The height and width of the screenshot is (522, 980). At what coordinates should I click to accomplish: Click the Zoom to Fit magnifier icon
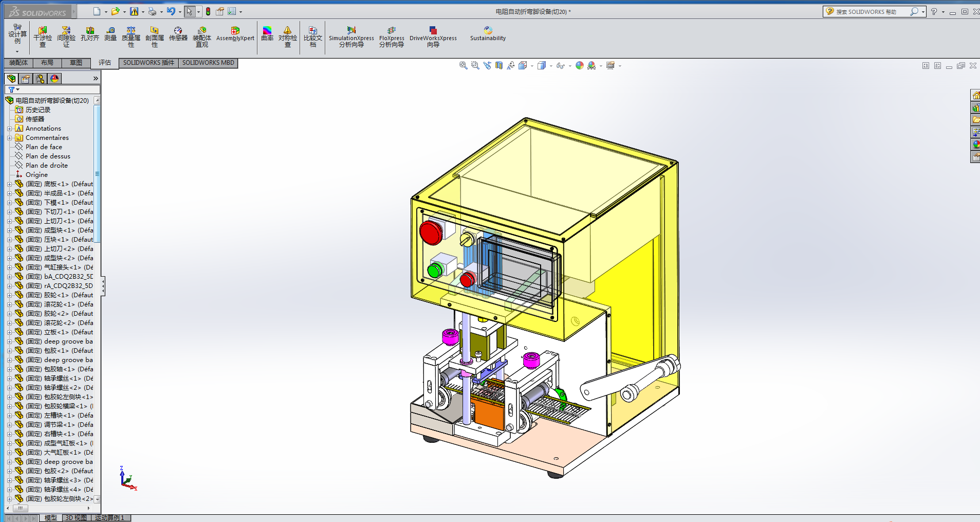click(463, 65)
